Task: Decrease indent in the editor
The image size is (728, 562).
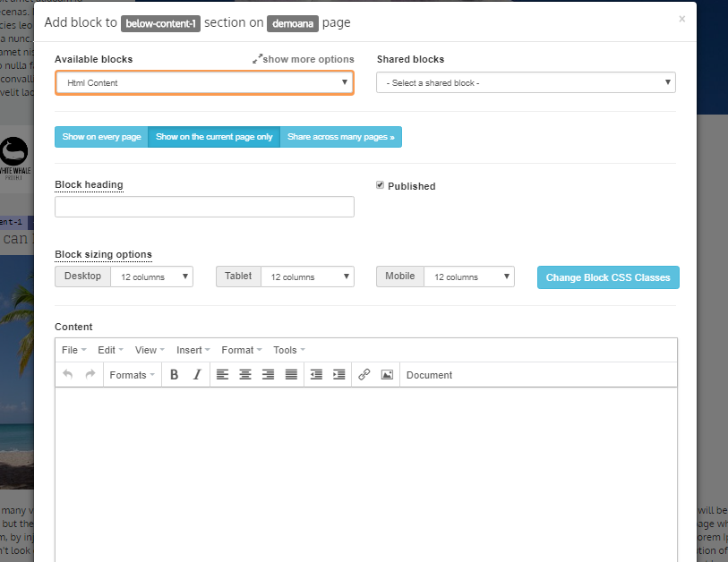Action: (x=316, y=375)
